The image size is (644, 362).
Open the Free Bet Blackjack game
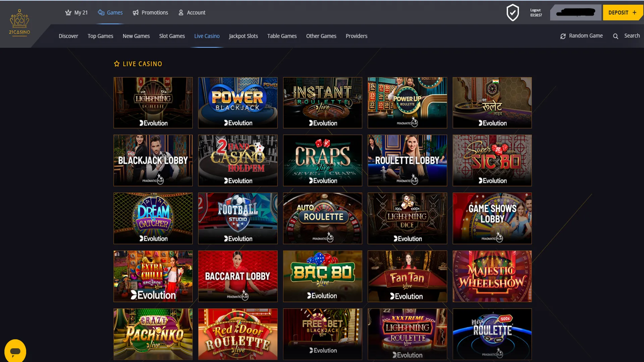(323, 334)
